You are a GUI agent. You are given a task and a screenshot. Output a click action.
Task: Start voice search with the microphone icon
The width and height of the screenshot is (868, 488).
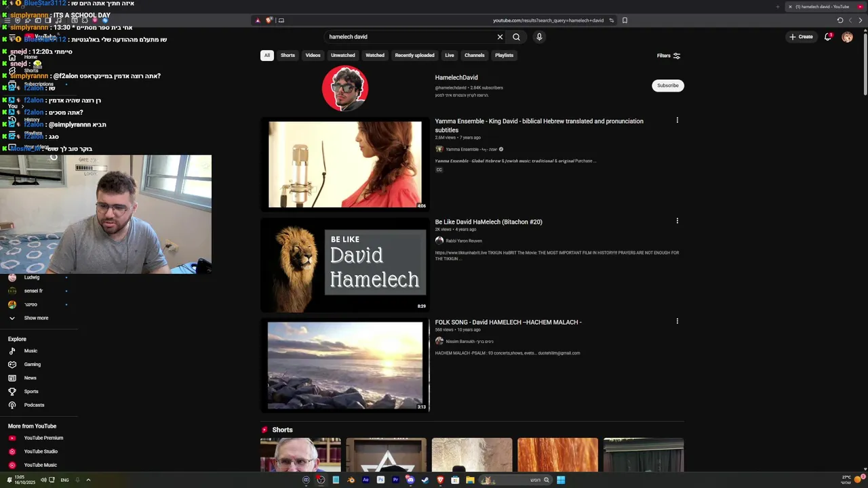pyautogui.click(x=539, y=37)
